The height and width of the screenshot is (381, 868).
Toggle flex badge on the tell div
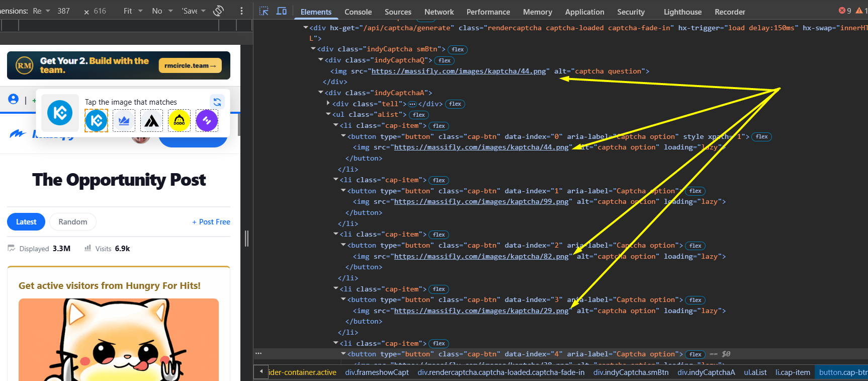(455, 104)
